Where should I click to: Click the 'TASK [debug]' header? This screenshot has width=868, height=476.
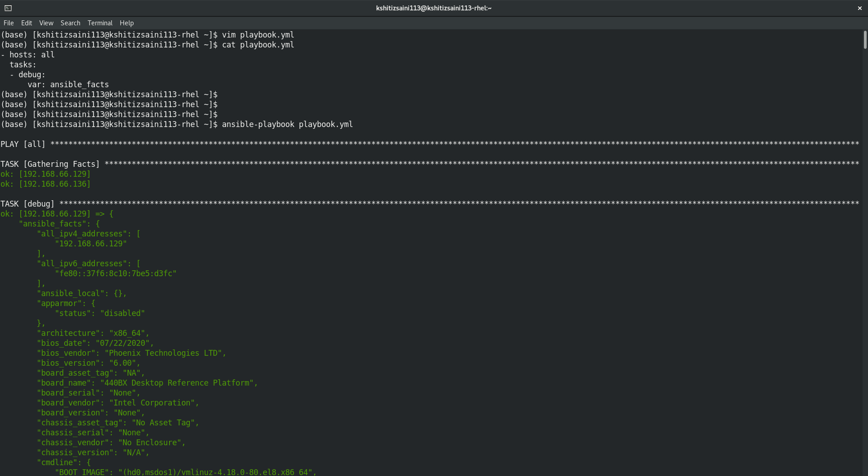[x=28, y=204]
